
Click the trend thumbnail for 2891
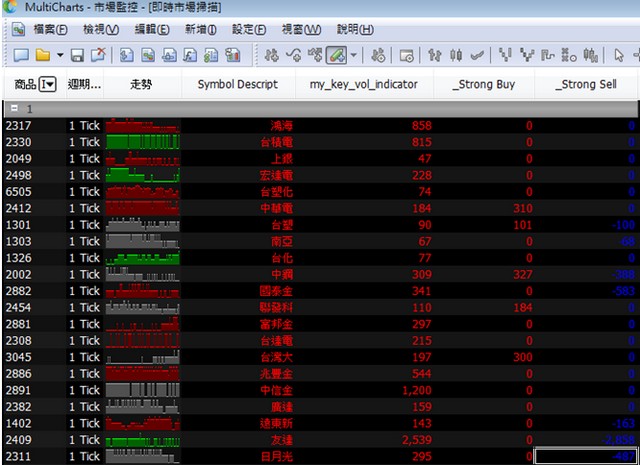tap(142, 390)
